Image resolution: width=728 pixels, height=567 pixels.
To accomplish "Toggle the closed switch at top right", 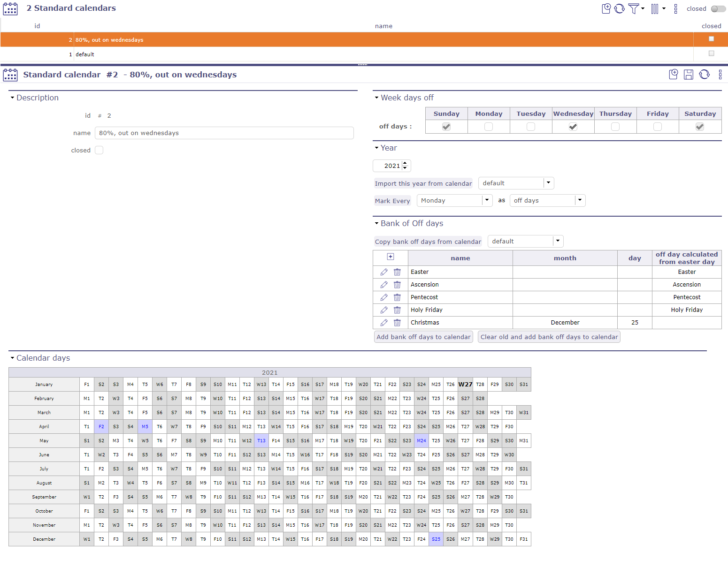I will (718, 9).
